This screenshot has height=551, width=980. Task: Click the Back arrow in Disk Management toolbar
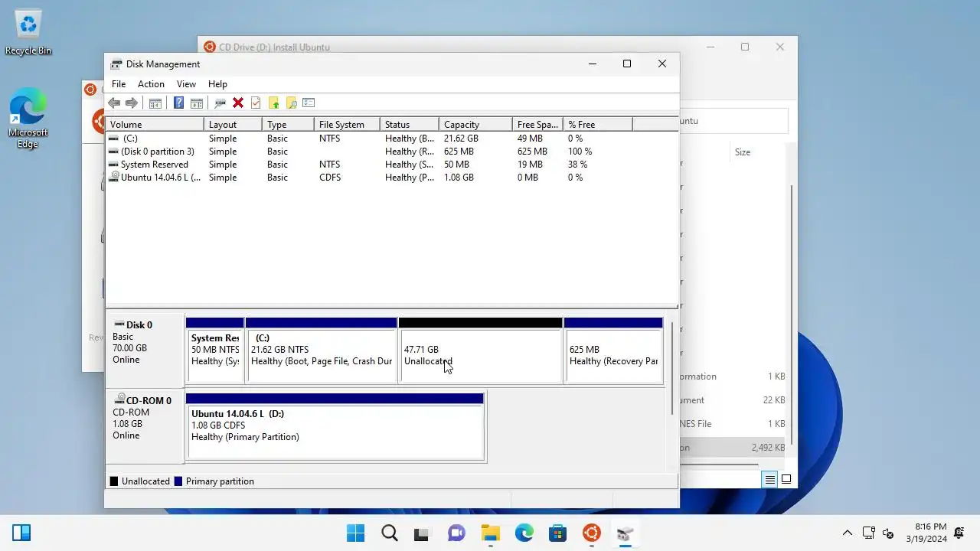point(114,103)
